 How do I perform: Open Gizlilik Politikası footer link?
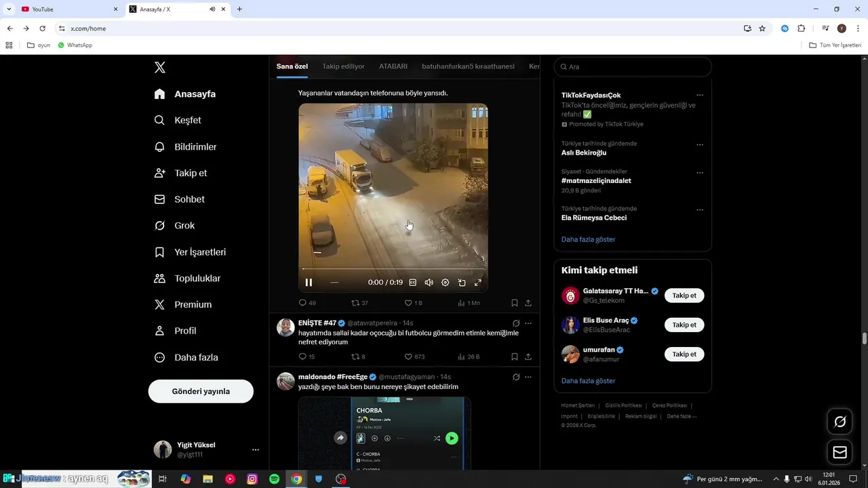tap(623, 405)
